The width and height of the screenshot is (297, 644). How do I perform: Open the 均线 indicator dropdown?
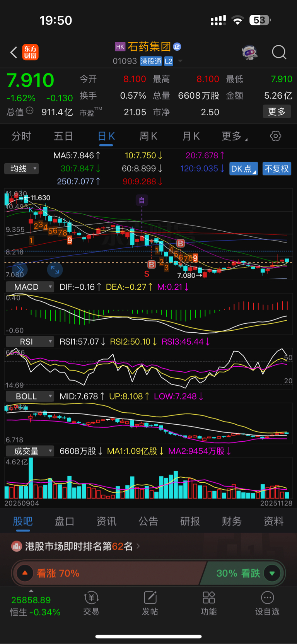[22, 169]
